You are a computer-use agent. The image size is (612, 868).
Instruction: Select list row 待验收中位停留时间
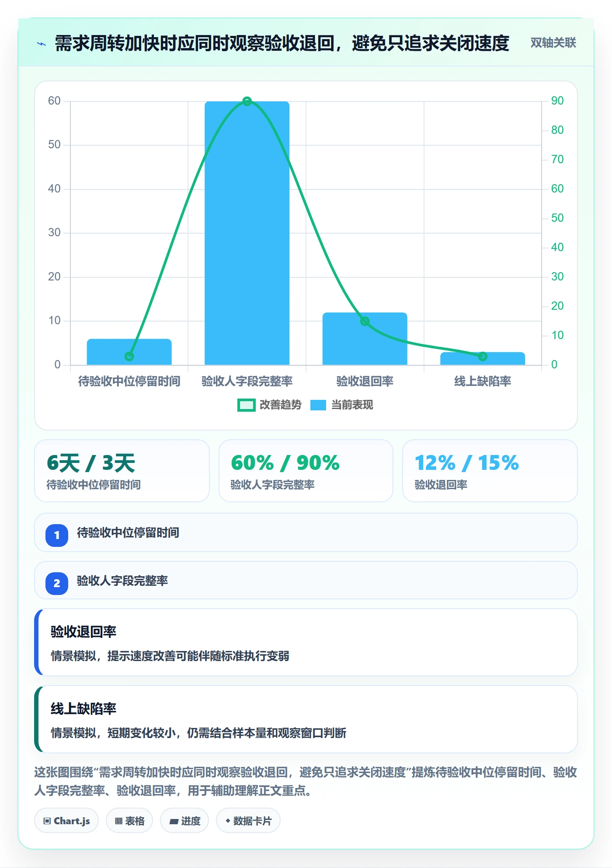click(306, 532)
